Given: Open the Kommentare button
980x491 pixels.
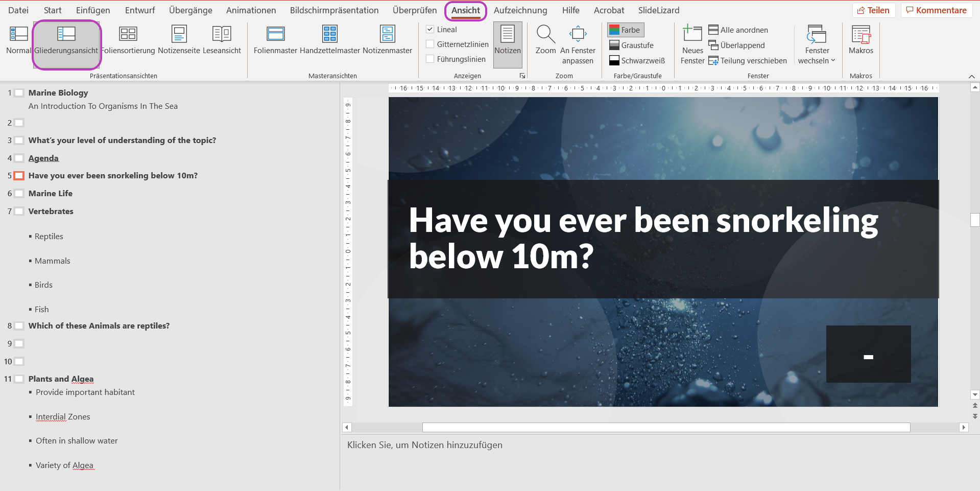Looking at the screenshot, I should tap(937, 10).
